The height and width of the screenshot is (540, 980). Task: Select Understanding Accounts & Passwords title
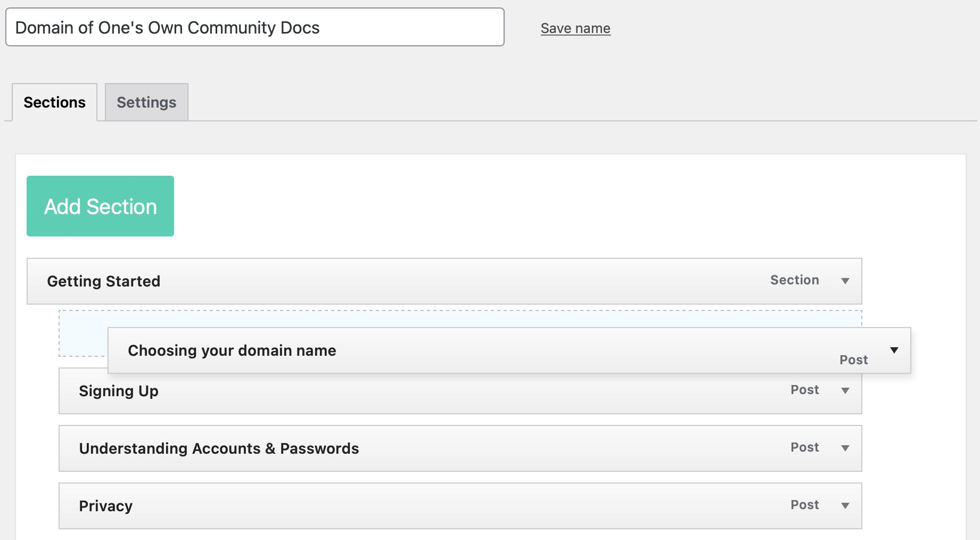tap(219, 448)
